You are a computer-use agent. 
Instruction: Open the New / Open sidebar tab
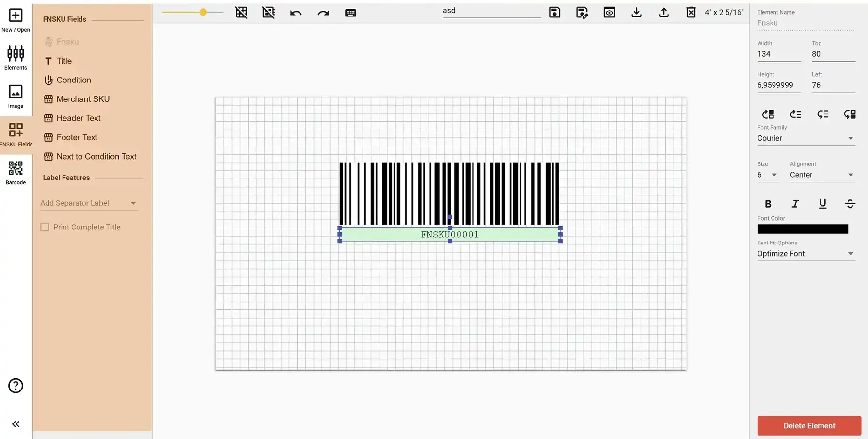(x=16, y=20)
